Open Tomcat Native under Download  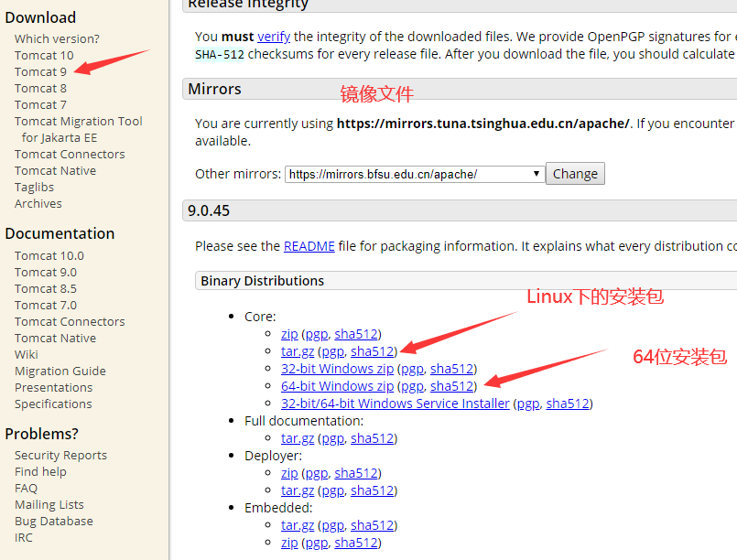[55, 170]
